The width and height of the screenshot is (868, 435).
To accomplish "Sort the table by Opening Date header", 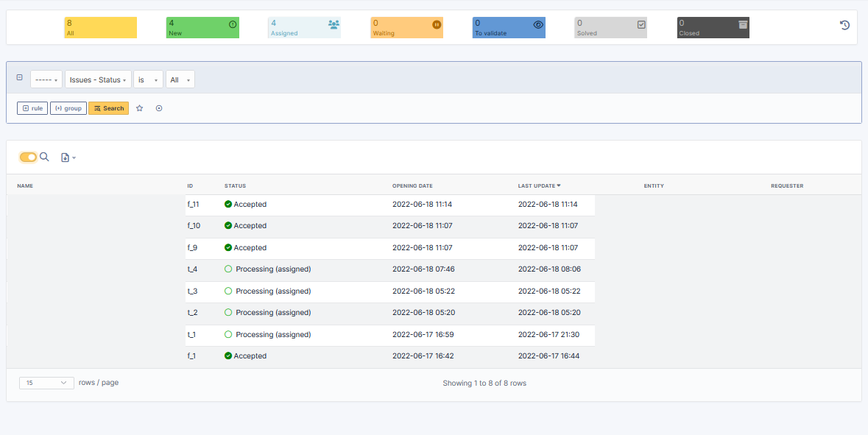I will pyautogui.click(x=412, y=185).
